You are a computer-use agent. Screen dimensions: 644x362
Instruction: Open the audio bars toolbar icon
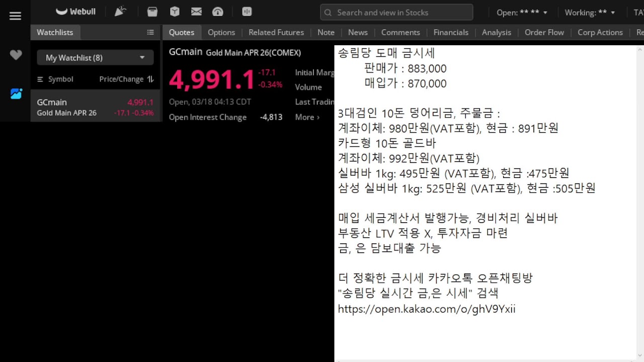(x=247, y=12)
